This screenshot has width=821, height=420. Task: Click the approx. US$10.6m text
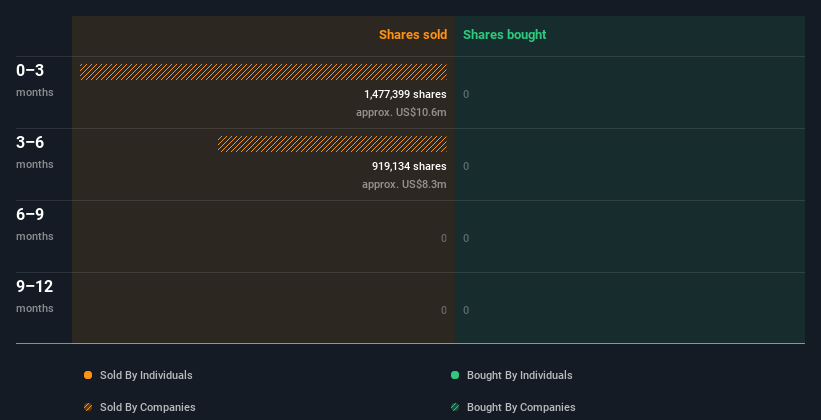tap(401, 112)
